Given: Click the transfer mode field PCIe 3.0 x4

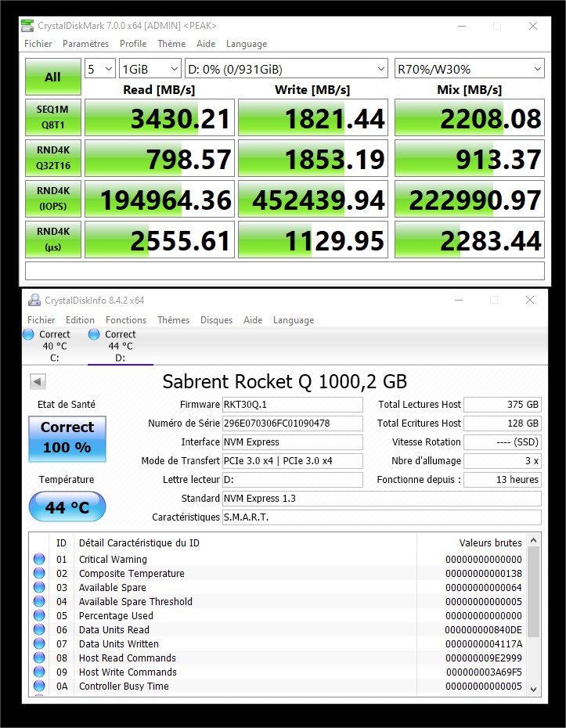Looking at the screenshot, I should [x=293, y=460].
